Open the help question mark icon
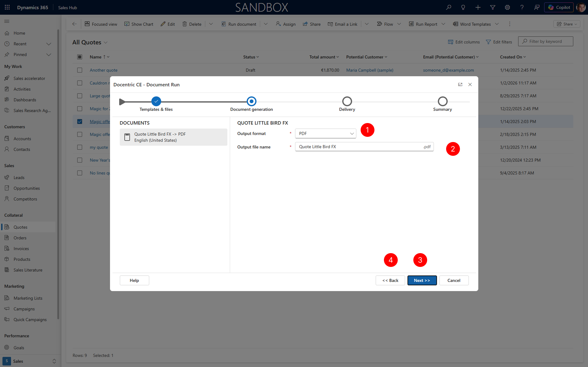The image size is (588, 367). [x=522, y=7]
